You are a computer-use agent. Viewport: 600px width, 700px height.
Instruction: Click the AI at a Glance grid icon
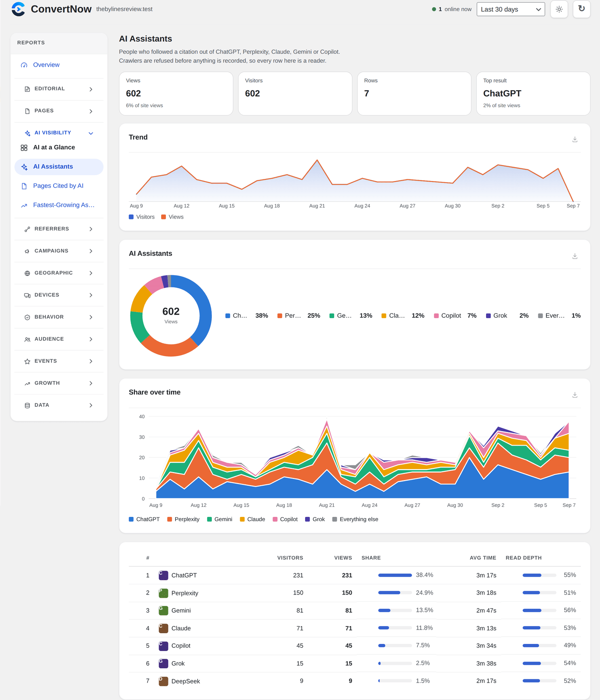[x=24, y=148]
